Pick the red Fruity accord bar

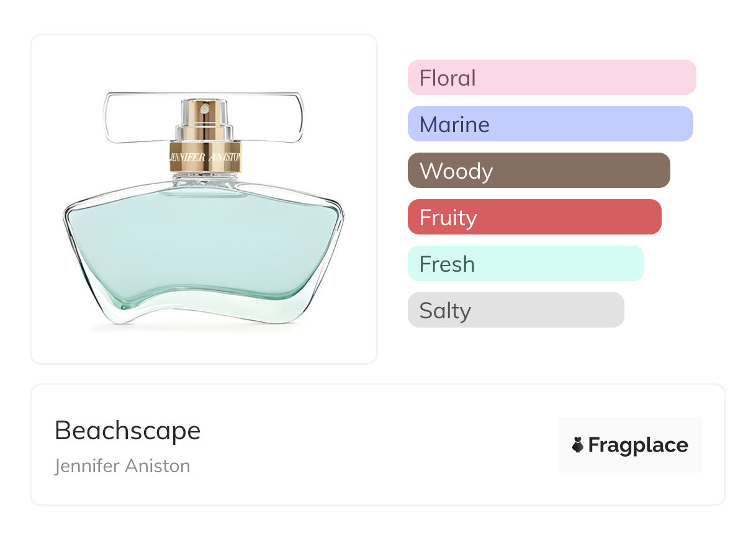coord(534,217)
